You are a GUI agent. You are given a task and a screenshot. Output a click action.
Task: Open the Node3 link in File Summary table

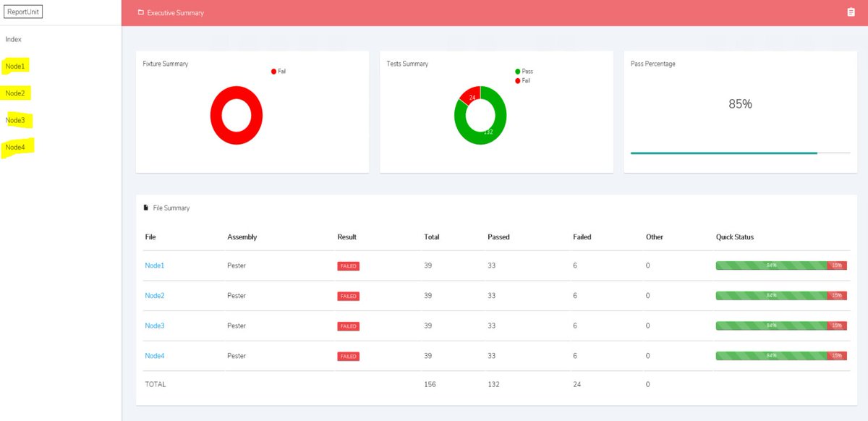(155, 326)
